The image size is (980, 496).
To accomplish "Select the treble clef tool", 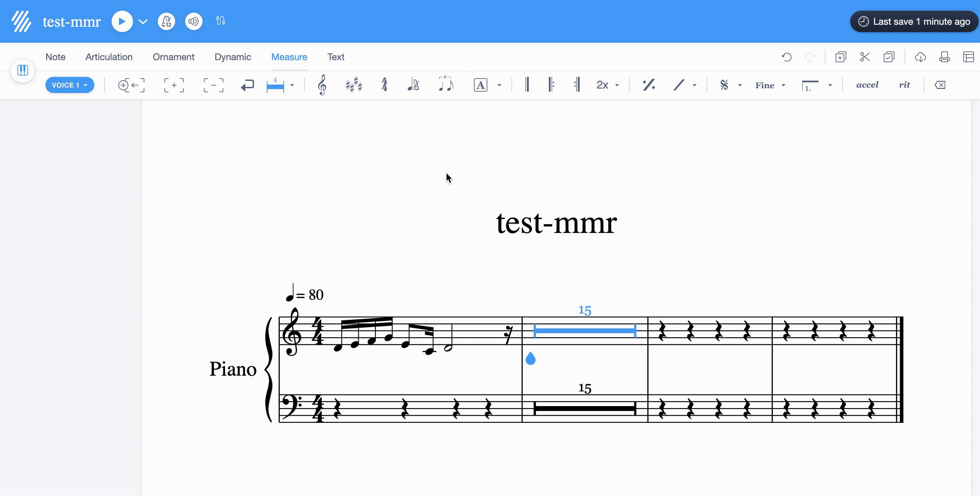I will click(322, 85).
